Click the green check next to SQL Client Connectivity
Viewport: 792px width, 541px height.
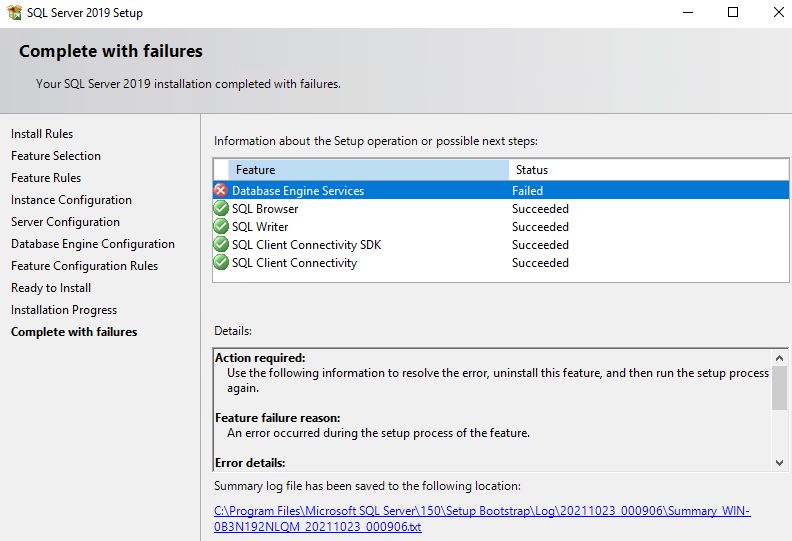(221, 263)
